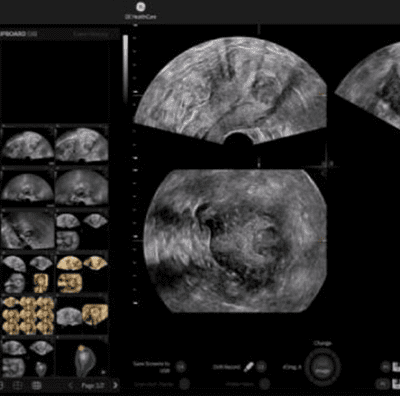
Task: Open the quad thumbnail with one gold render
Action: pos(28,273)
